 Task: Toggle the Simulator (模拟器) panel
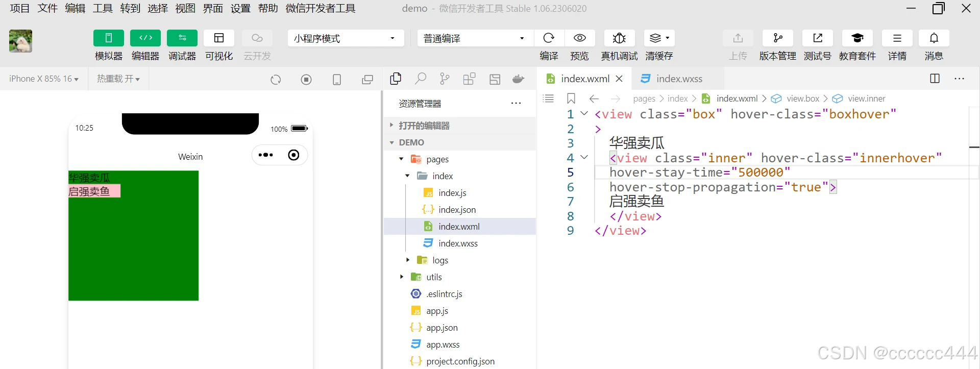pos(108,38)
